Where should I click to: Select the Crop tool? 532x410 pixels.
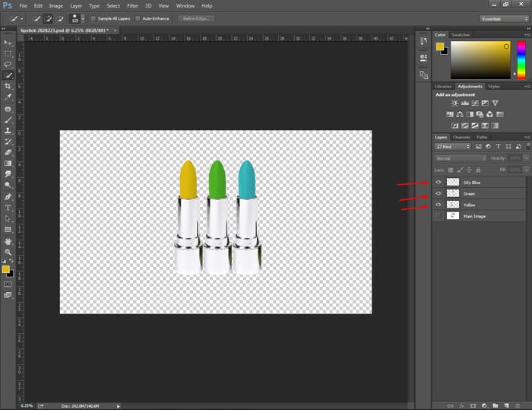(x=8, y=86)
